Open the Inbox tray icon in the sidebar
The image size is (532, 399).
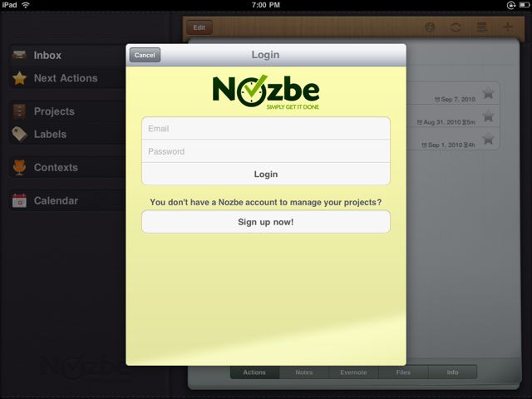pyautogui.click(x=19, y=55)
